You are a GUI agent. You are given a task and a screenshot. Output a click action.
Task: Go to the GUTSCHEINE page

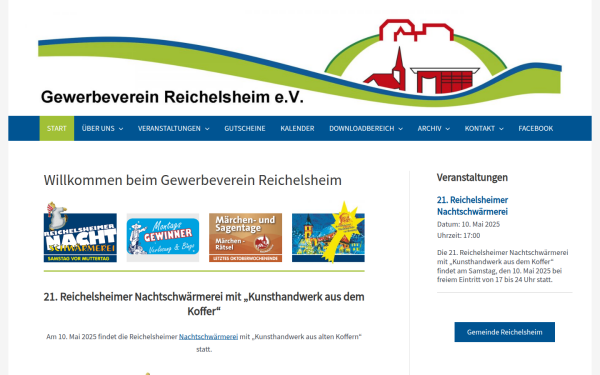tap(245, 129)
